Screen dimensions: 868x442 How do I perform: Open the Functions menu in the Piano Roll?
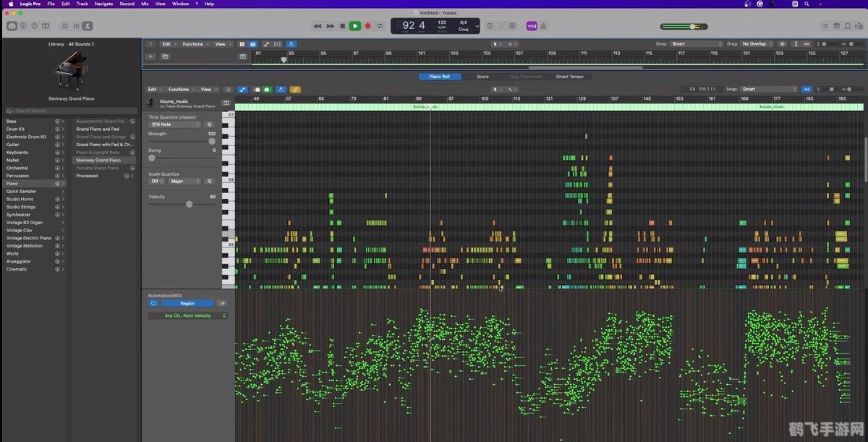[179, 89]
